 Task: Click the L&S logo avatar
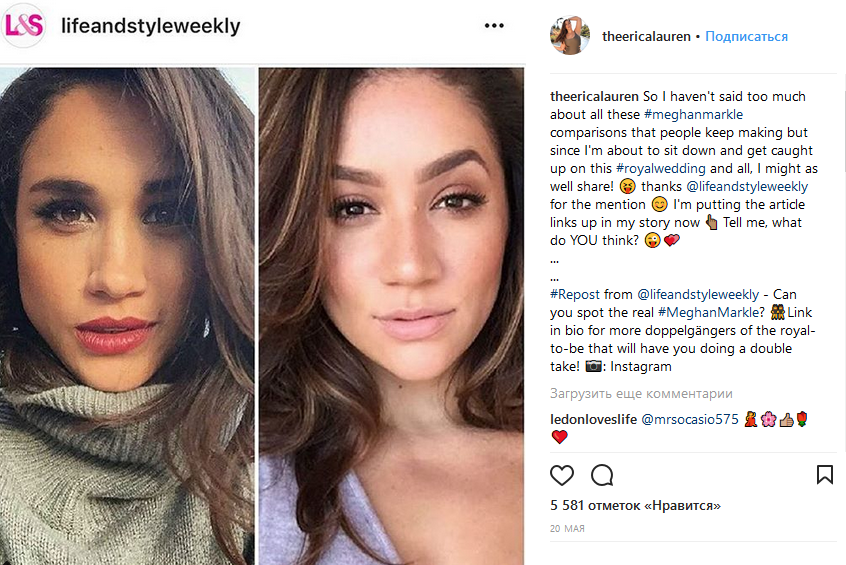[x=24, y=26]
